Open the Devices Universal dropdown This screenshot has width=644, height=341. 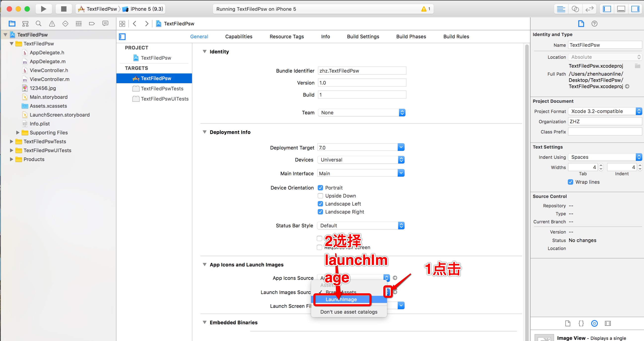(361, 160)
